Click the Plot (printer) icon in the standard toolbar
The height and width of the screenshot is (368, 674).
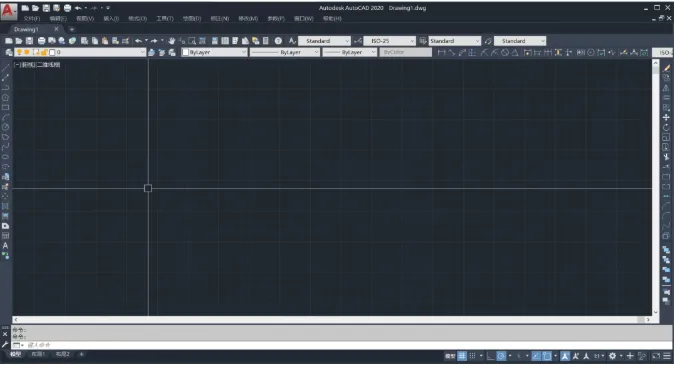41,41
